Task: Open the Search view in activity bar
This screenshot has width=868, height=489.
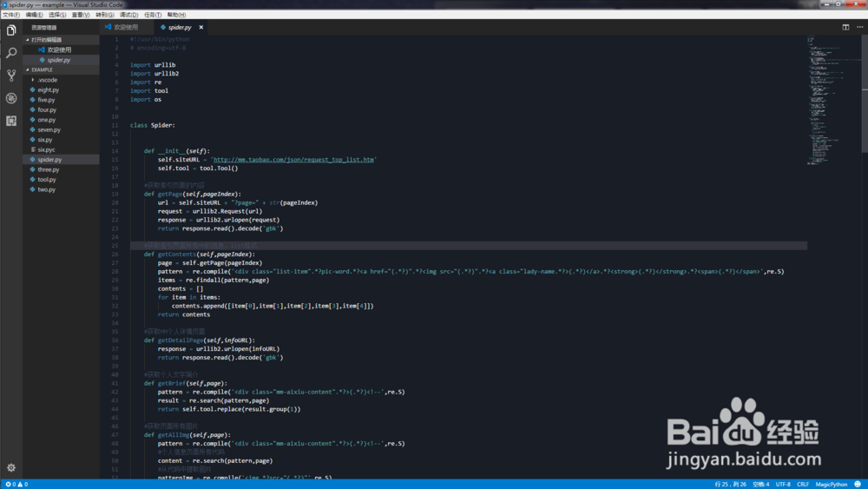Action: pyautogui.click(x=11, y=53)
